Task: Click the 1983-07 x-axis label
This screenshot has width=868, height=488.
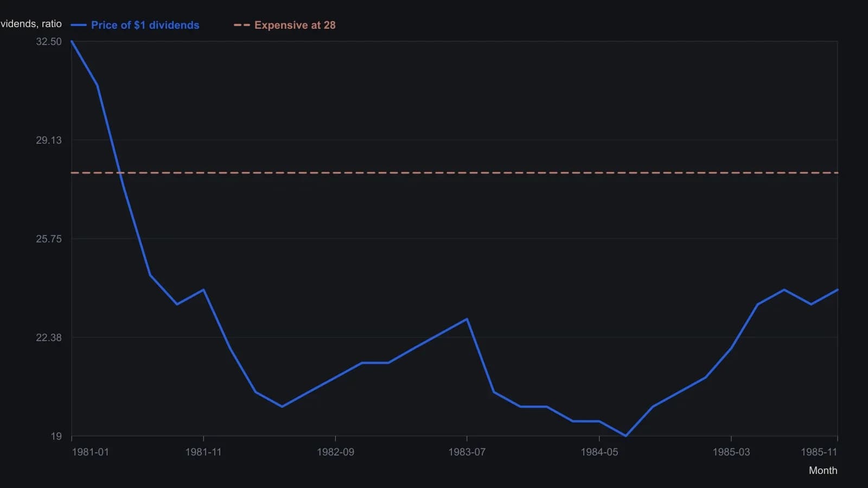Action: 467,452
